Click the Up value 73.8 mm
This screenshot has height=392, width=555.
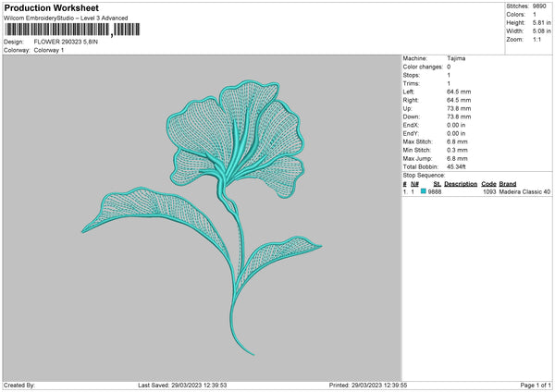[459, 108]
